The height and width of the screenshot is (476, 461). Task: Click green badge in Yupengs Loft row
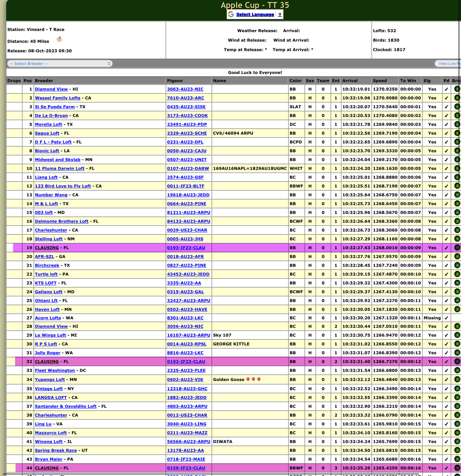tap(457, 379)
